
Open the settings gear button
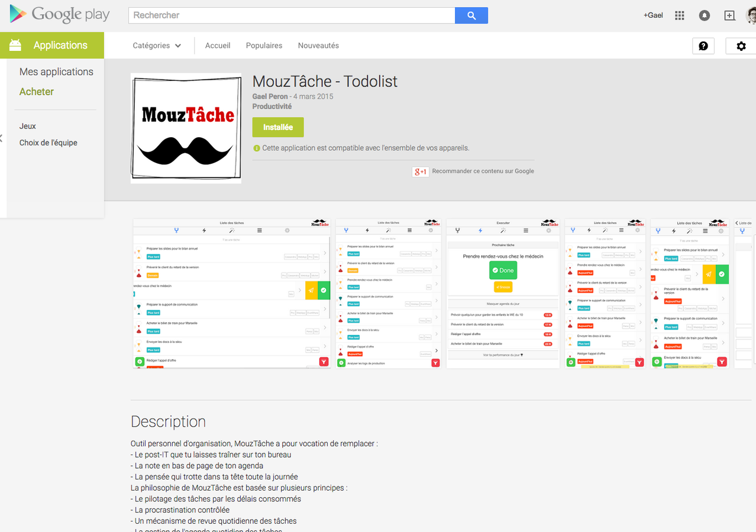[741, 46]
